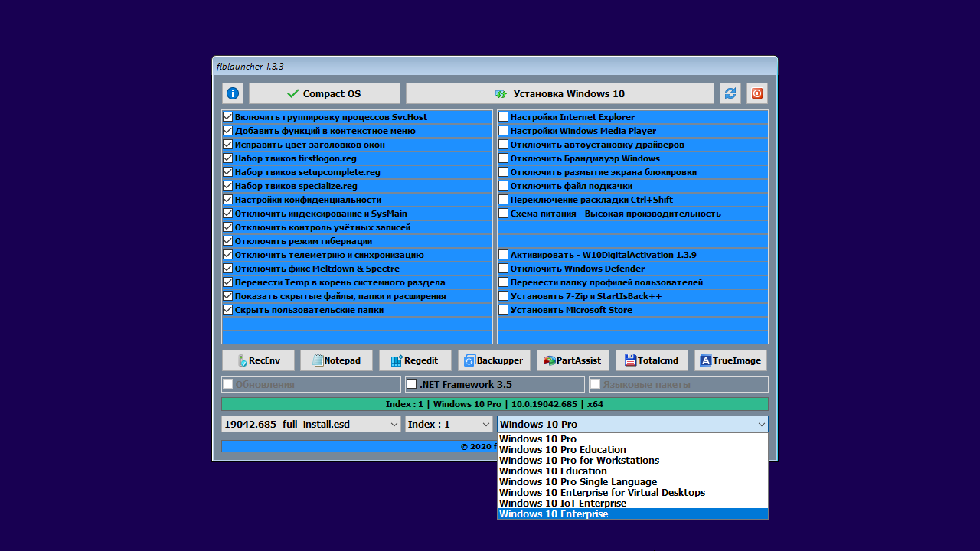Open the Backupper tool
Image resolution: width=980 pixels, height=551 pixels.
(x=494, y=360)
